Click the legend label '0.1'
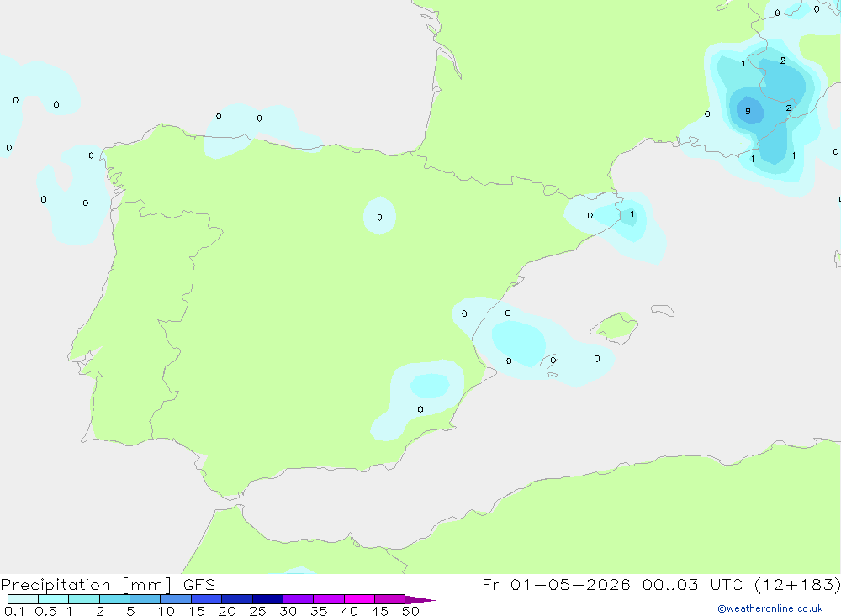 tap(14, 611)
